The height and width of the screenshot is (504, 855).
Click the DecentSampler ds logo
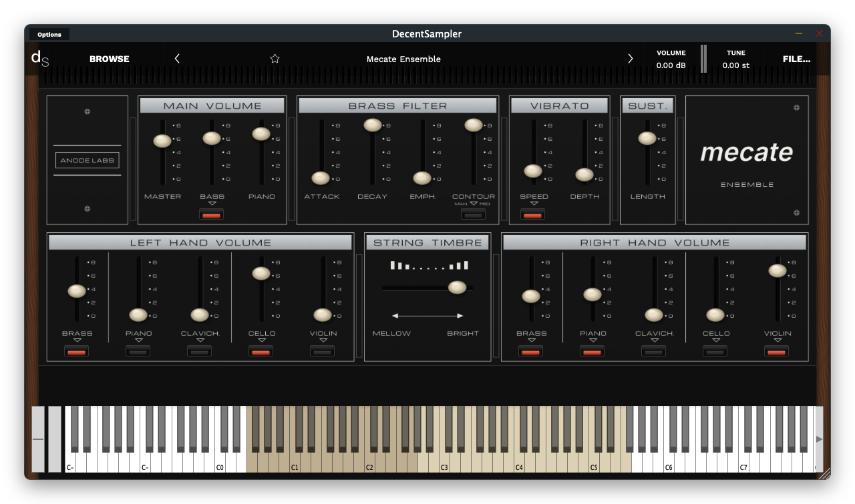(x=40, y=58)
